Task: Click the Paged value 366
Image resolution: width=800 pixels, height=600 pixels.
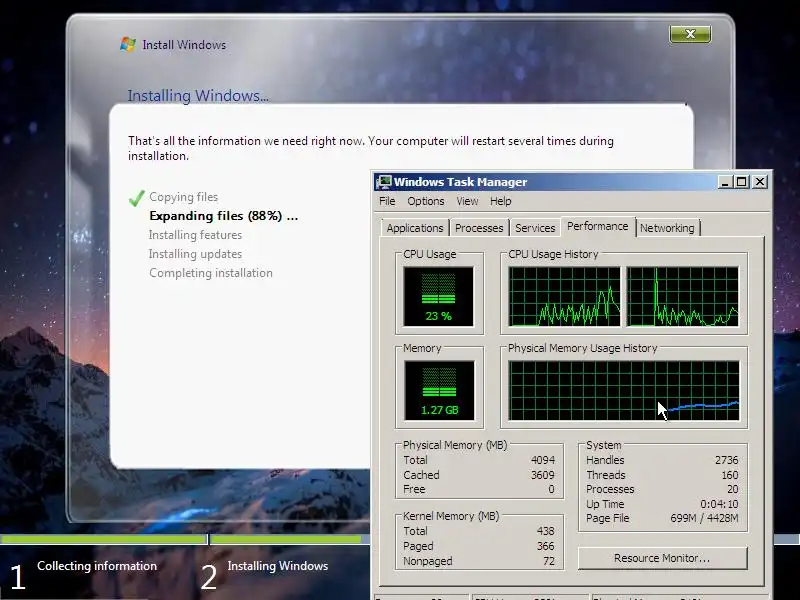Action: 545,546
